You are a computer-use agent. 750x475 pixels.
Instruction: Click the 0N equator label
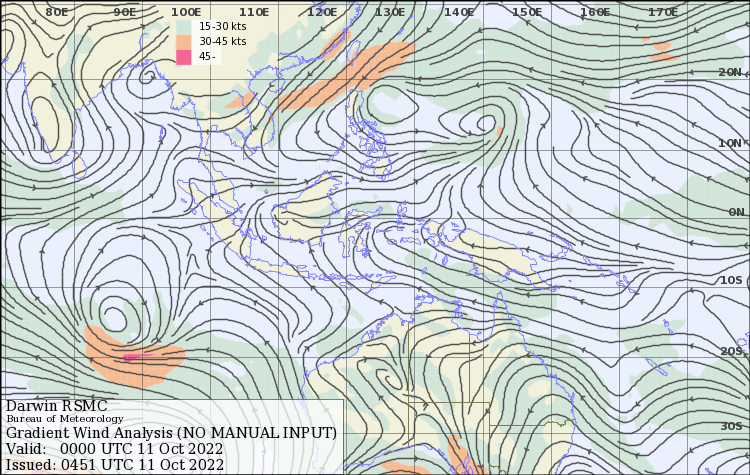pos(736,212)
